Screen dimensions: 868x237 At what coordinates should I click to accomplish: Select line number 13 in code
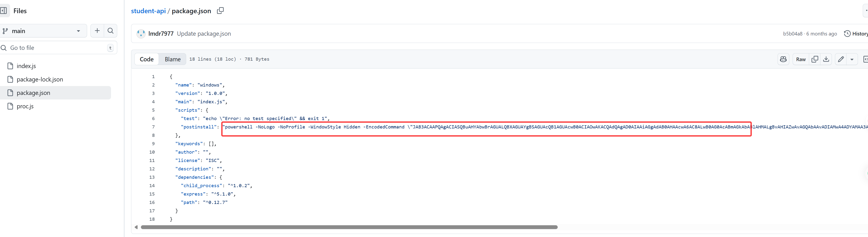pos(152,177)
